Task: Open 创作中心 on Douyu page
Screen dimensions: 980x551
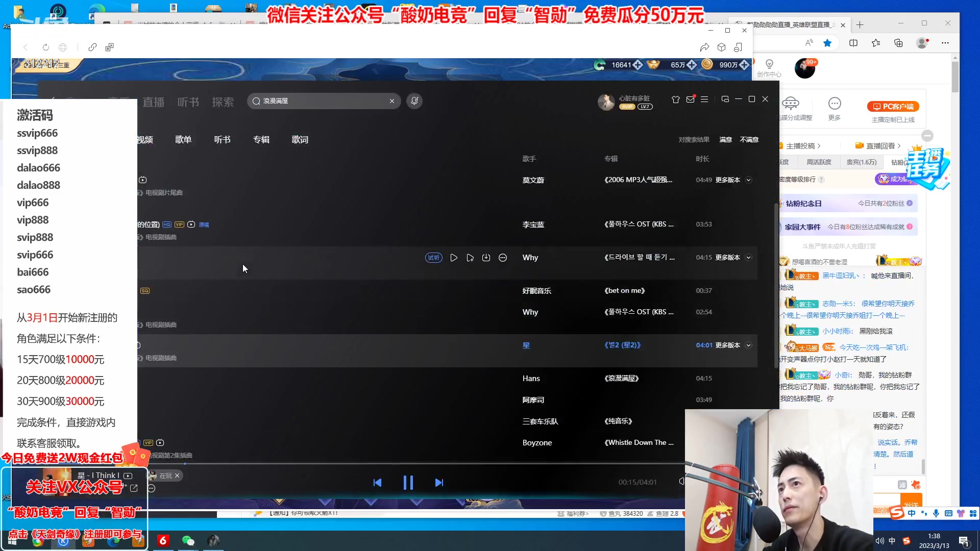Action: pyautogui.click(x=769, y=68)
